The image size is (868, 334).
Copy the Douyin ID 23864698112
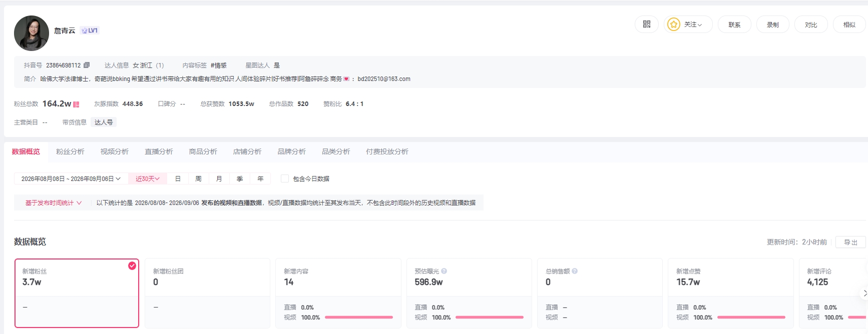87,65
